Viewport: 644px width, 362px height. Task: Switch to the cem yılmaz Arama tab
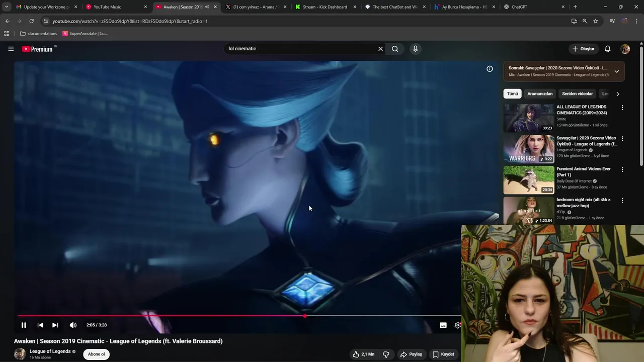[255, 7]
